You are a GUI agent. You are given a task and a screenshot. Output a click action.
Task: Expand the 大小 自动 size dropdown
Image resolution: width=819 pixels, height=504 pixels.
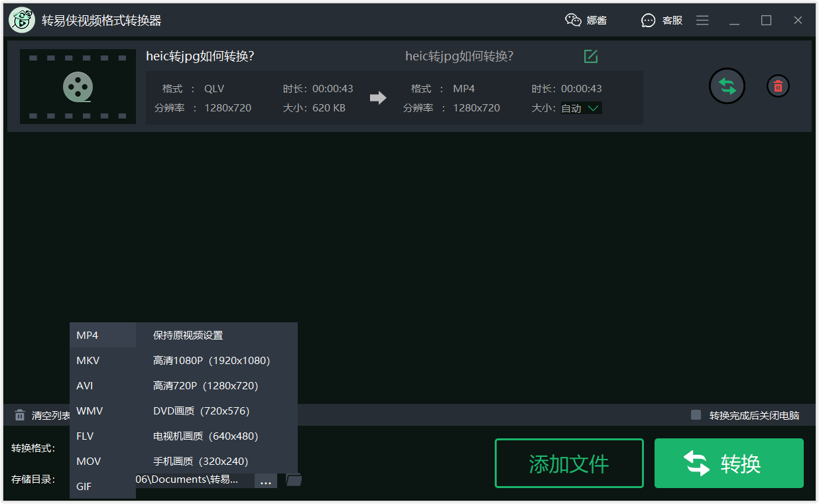pyautogui.click(x=581, y=108)
